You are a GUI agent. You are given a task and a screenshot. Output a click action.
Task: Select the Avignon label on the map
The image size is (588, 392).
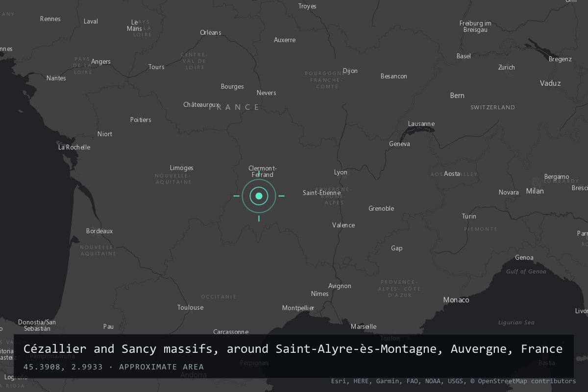[x=340, y=286]
